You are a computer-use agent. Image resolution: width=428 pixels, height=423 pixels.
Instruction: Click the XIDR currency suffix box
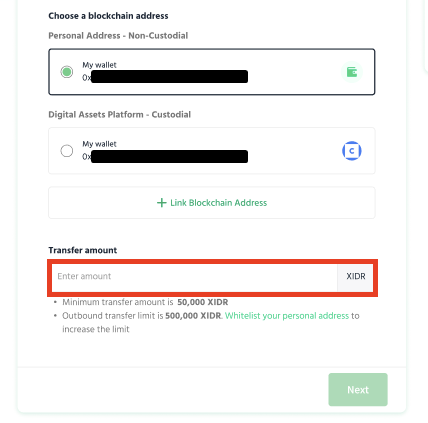coord(355,276)
